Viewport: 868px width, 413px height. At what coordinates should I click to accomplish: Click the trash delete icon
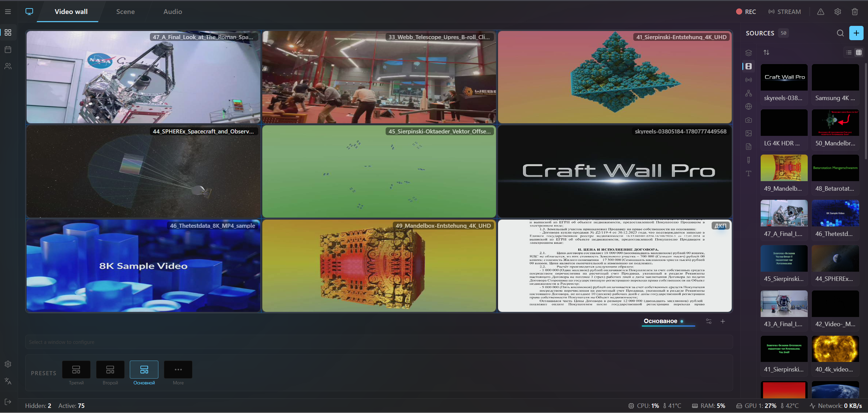pyautogui.click(x=855, y=12)
